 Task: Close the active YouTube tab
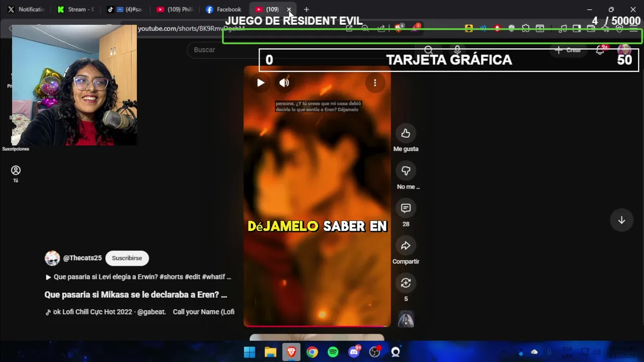[289, 9]
